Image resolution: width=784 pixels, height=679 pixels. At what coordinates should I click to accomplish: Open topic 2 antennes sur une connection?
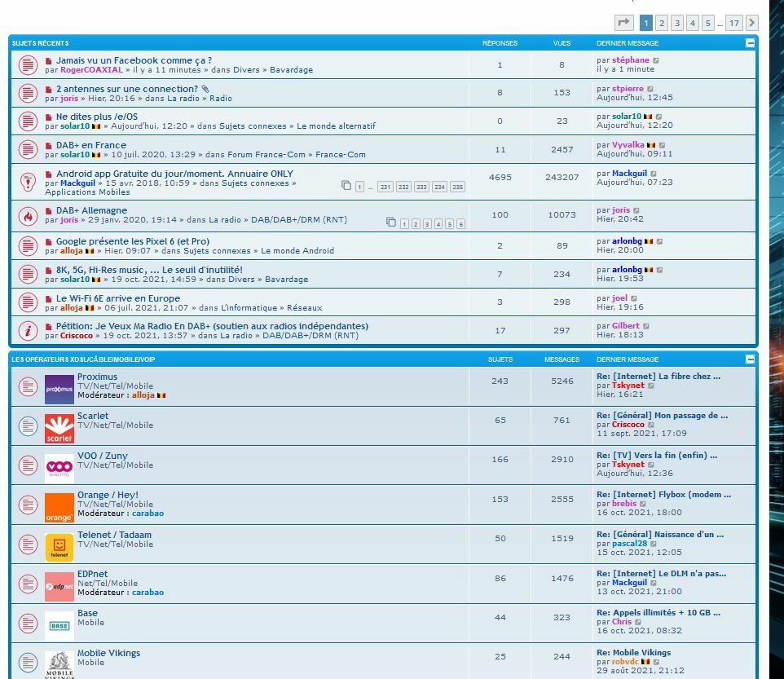coord(127,89)
